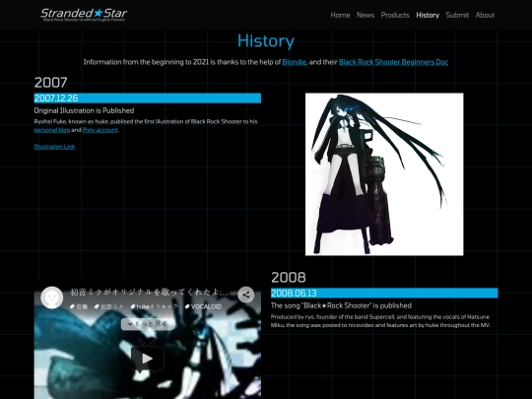Open the Submit page
Image resolution: width=532 pixels, height=399 pixels.
(x=457, y=15)
